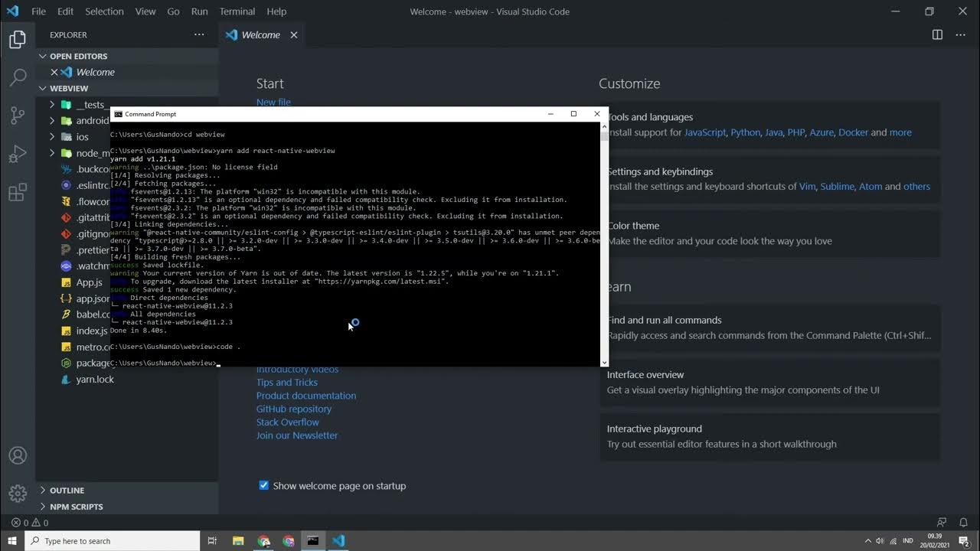Click the Command Prompt window icon
980x551 pixels.
118,114
